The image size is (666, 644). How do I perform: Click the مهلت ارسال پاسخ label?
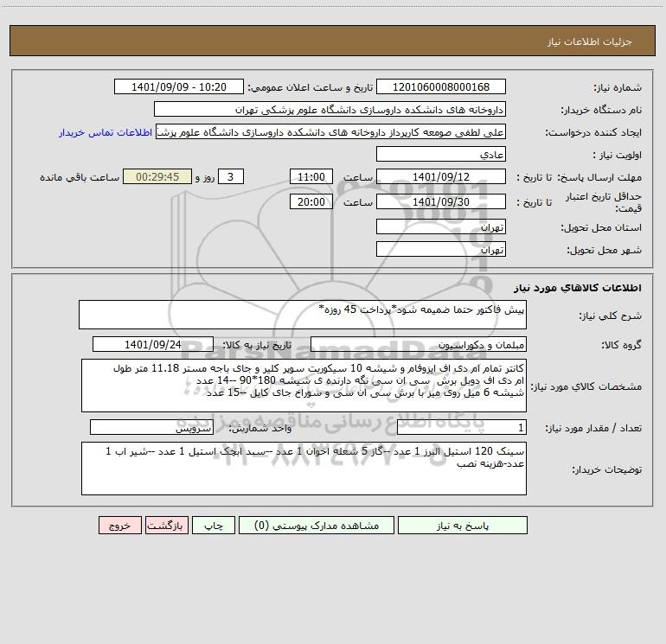pos(599,177)
